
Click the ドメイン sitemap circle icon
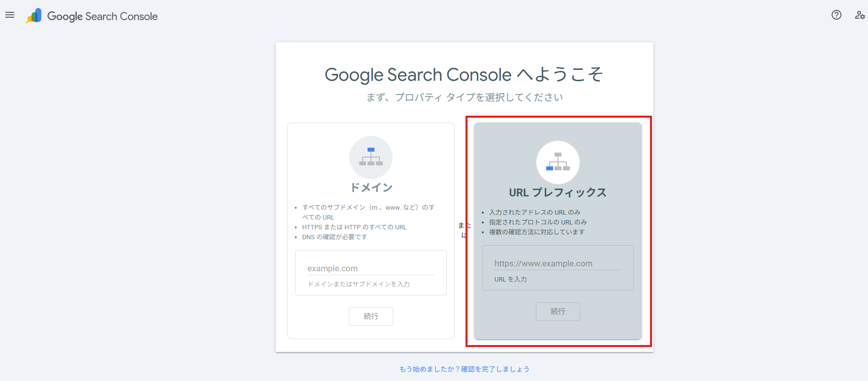[x=371, y=157]
